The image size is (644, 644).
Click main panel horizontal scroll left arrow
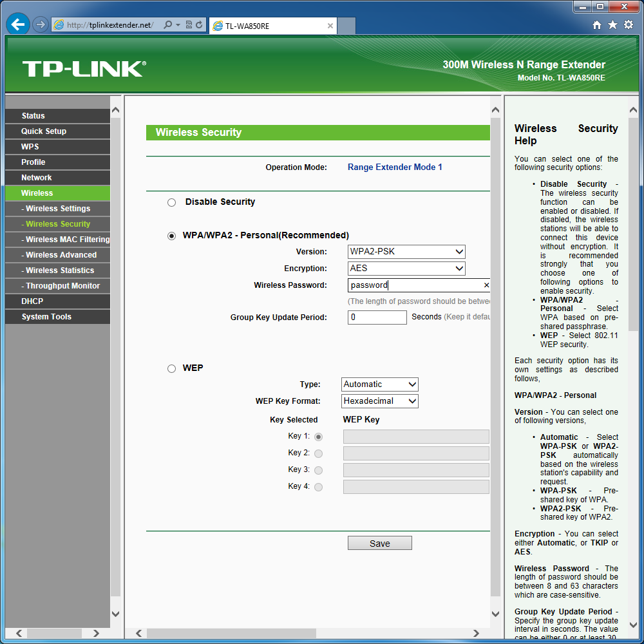click(139, 633)
